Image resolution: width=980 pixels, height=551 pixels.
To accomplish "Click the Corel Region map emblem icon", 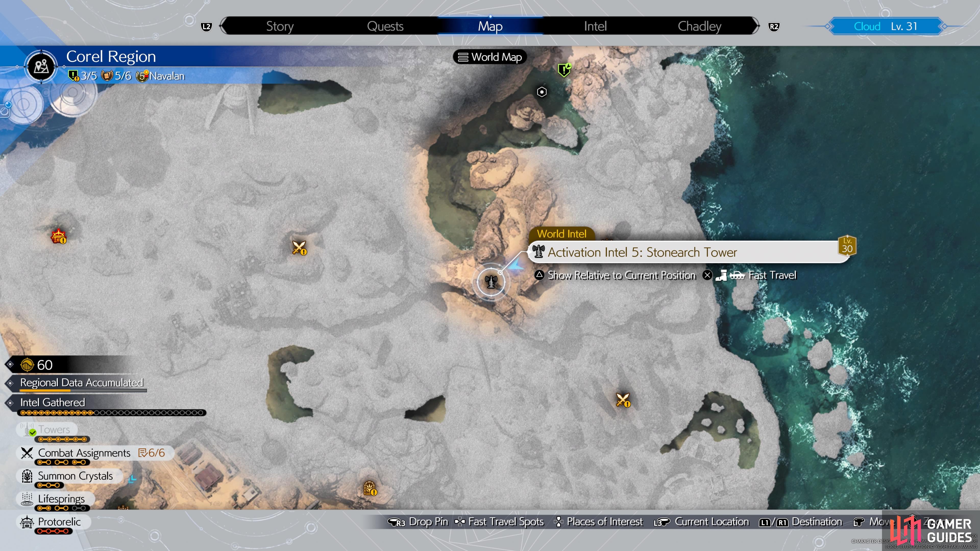I will [x=41, y=67].
